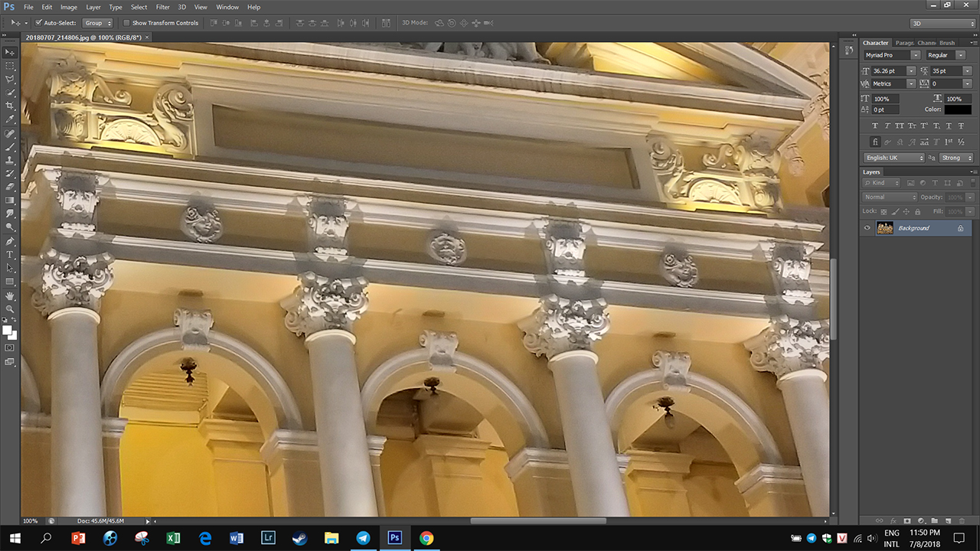Open the Blend mode dropdown set to Normal
The width and height of the screenshot is (980, 551).
890,197
